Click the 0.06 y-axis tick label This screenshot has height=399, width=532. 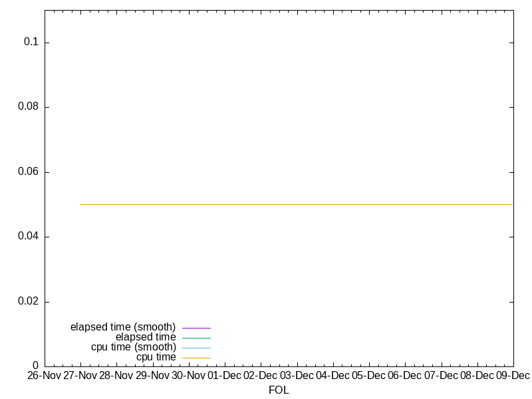(x=28, y=172)
